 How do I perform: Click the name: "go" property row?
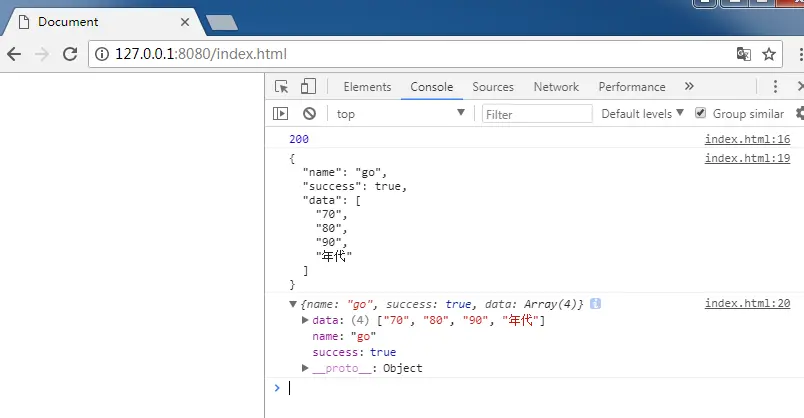tap(344, 336)
